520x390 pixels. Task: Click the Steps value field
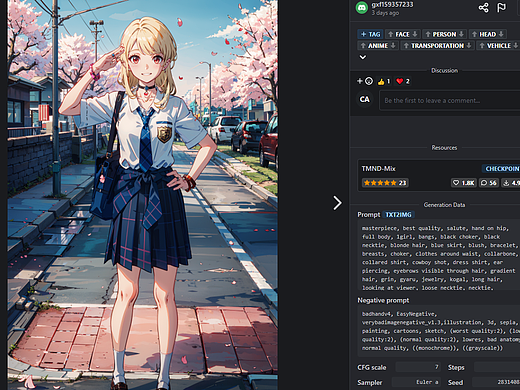(497, 367)
